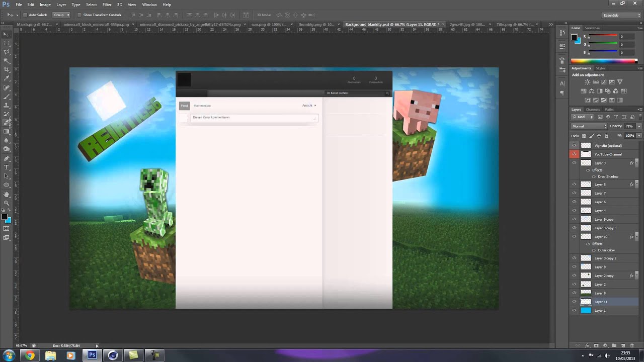Switch to the Styles tab
The width and height of the screenshot is (644, 362).
point(601,68)
